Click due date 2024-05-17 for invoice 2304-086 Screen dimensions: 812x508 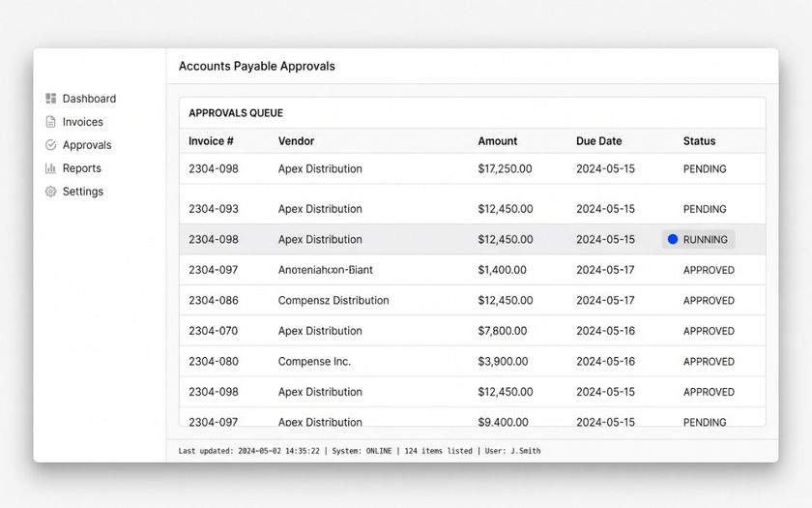(x=605, y=300)
